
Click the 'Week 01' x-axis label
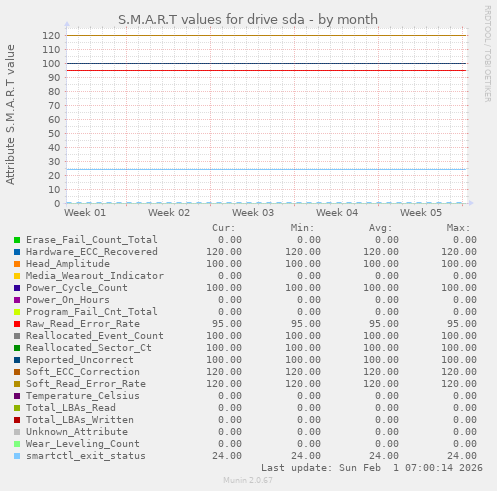click(85, 213)
